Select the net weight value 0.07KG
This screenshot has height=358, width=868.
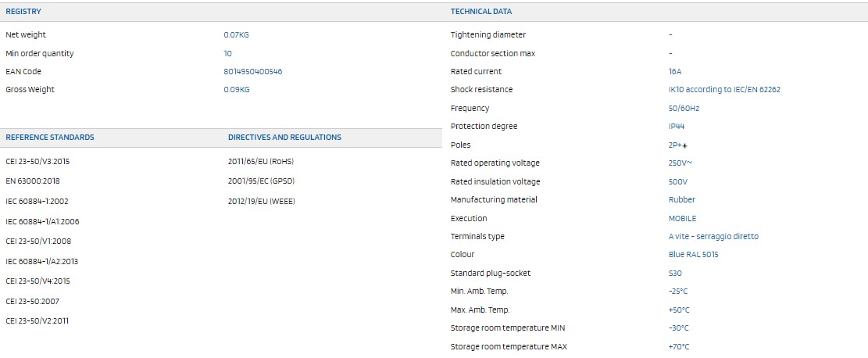coord(236,35)
